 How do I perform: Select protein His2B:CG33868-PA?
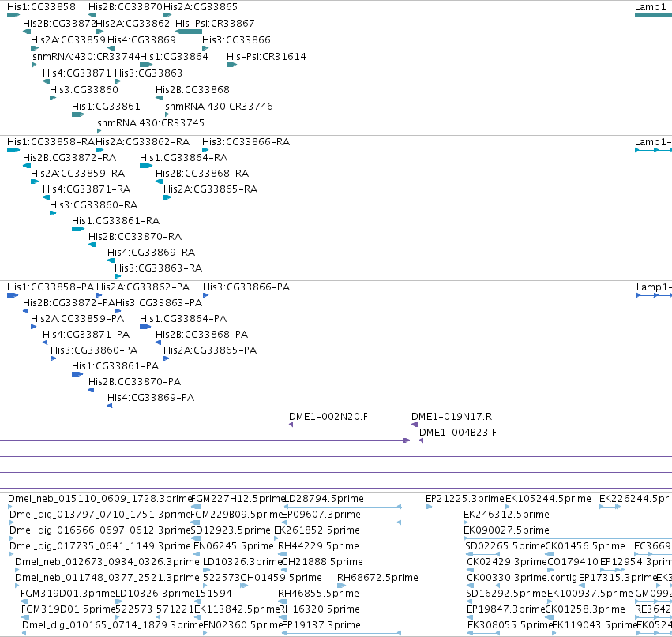pyautogui.click(x=201, y=335)
